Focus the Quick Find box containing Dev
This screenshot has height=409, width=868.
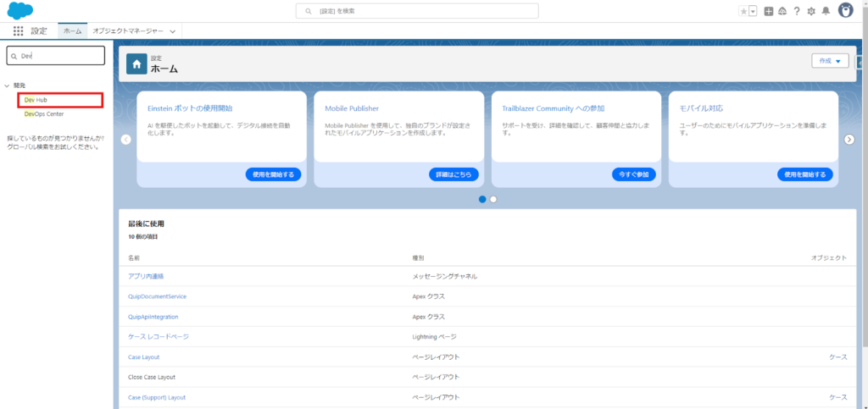click(x=55, y=56)
